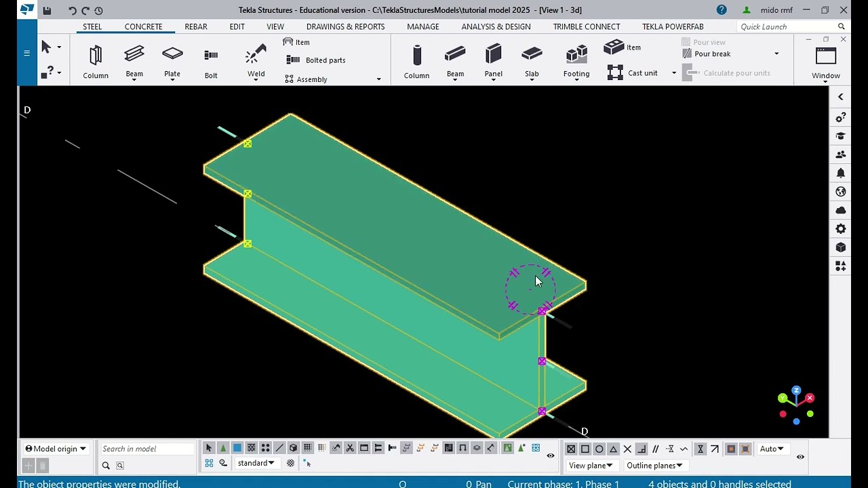Viewport: 868px width, 488px height.
Task: Select the Bolt tool
Action: (211, 62)
